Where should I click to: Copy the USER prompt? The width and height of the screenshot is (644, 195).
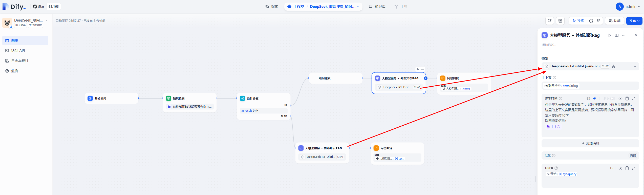[x=627, y=168]
